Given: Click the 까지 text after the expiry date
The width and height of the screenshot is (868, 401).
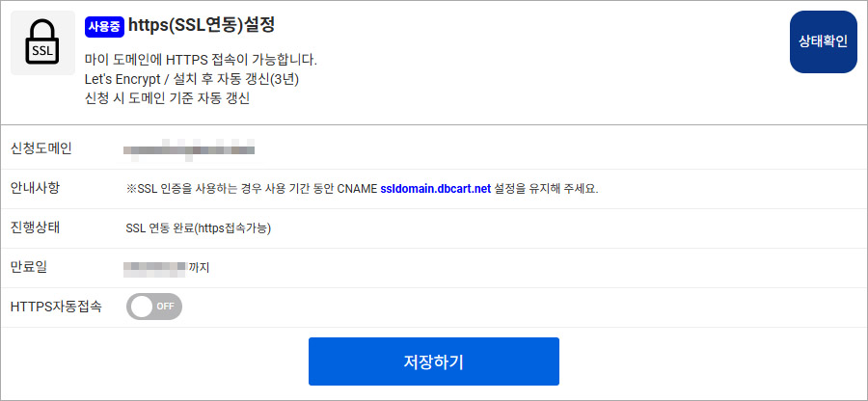Looking at the screenshot, I should tap(200, 267).
